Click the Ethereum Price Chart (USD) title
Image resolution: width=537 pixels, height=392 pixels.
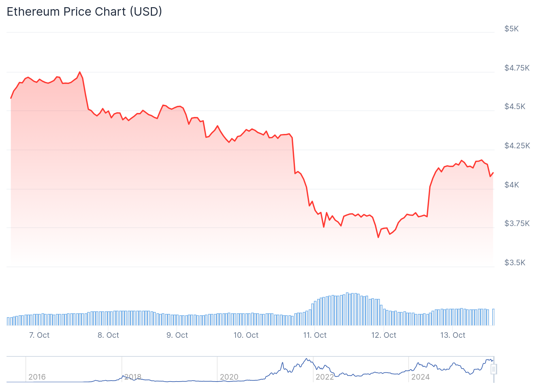tap(84, 12)
